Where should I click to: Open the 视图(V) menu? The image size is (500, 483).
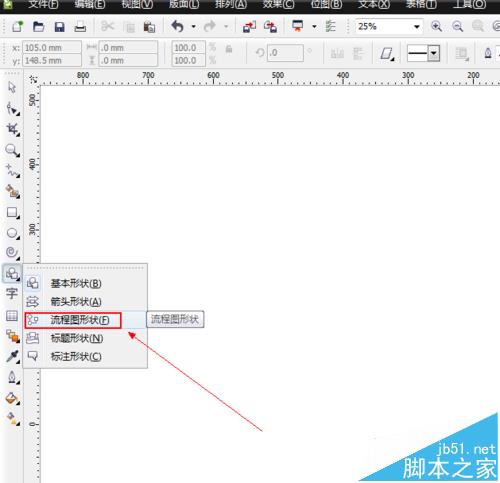click(137, 4)
